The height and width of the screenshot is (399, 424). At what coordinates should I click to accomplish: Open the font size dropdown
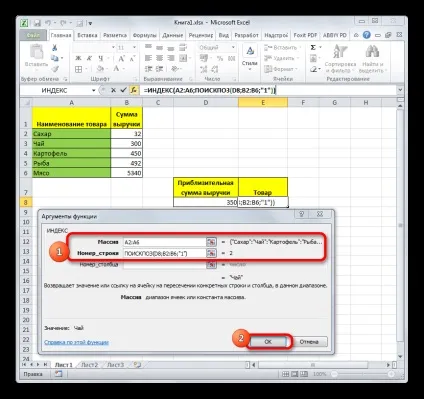click(134, 48)
